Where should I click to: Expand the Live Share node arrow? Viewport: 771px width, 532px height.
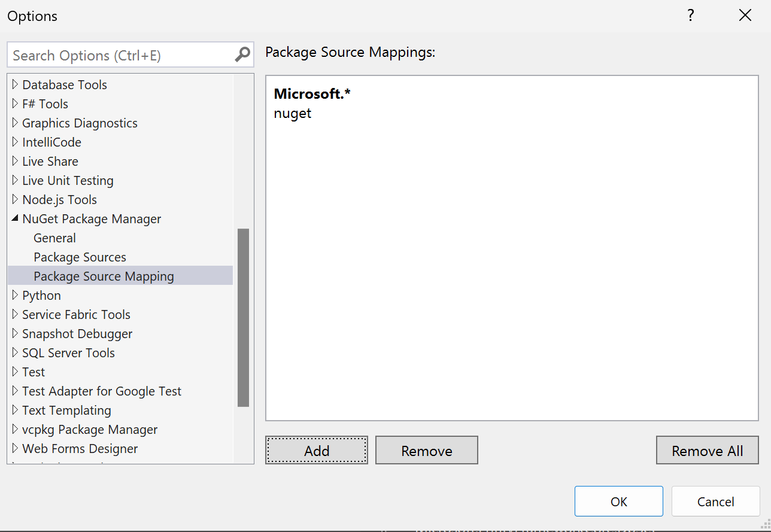(15, 162)
